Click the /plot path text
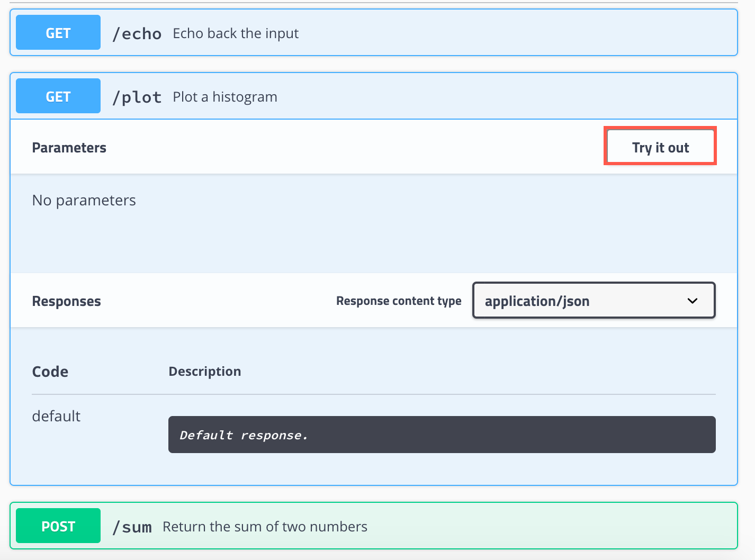This screenshot has height=560, width=755. (x=137, y=96)
